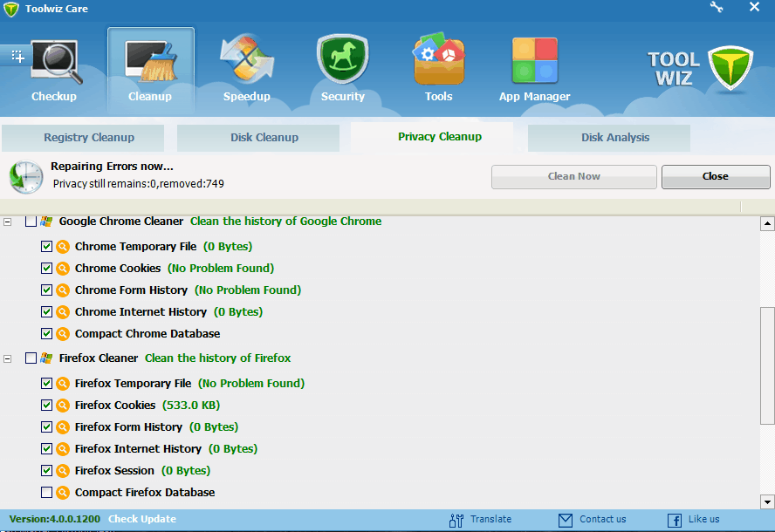The image size is (775, 532).
Task: Uncheck Chrome Temporary File checkbox
Action: [x=46, y=247]
